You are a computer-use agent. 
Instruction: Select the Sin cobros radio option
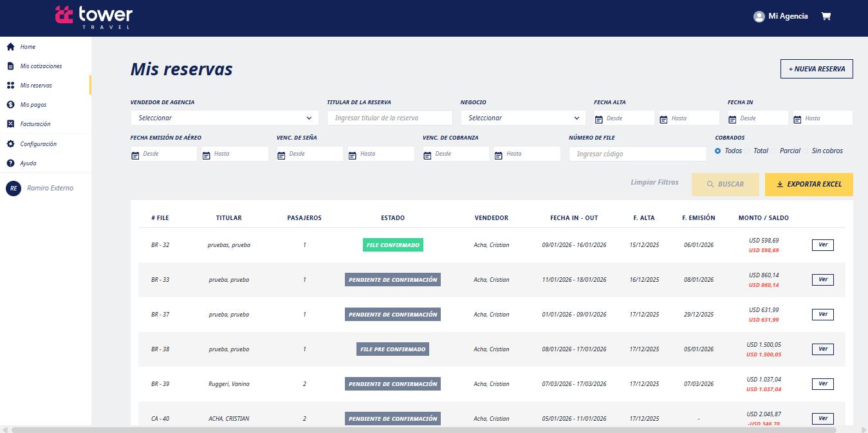(x=826, y=151)
